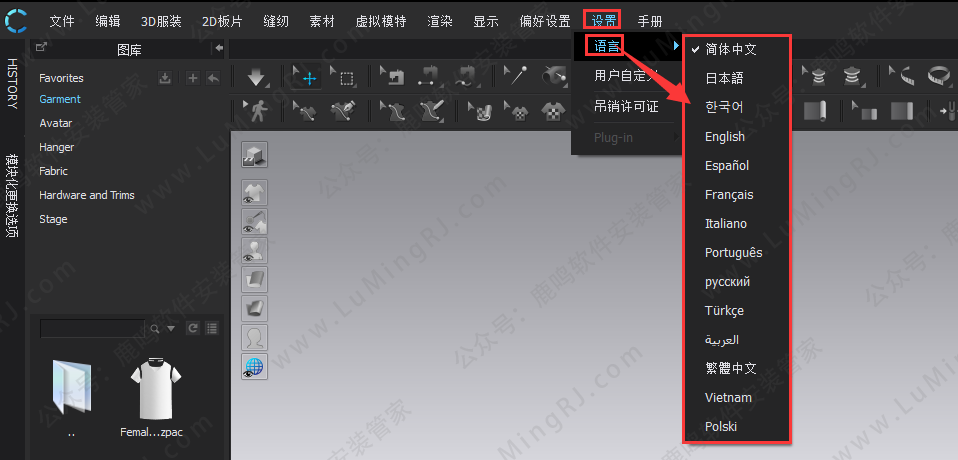Image resolution: width=958 pixels, height=460 pixels.
Task: Toggle the globe environment visibility icon
Action: (x=254, y=367)
